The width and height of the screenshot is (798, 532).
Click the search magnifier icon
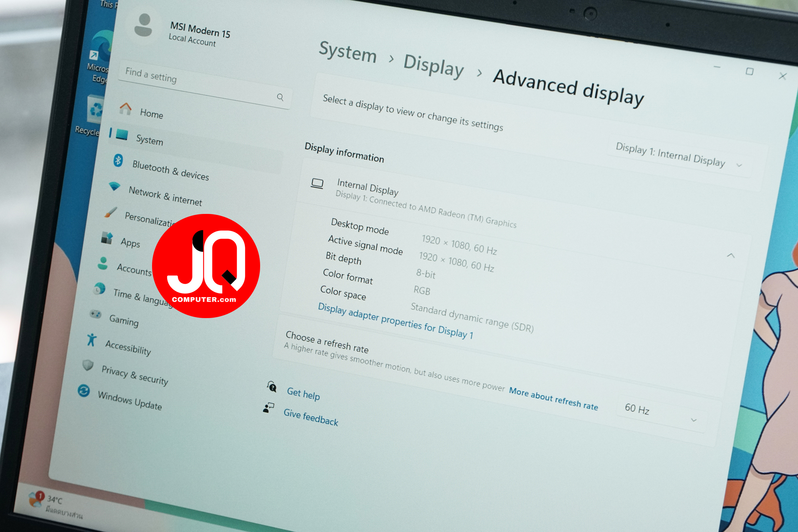[x=280, y=97]
